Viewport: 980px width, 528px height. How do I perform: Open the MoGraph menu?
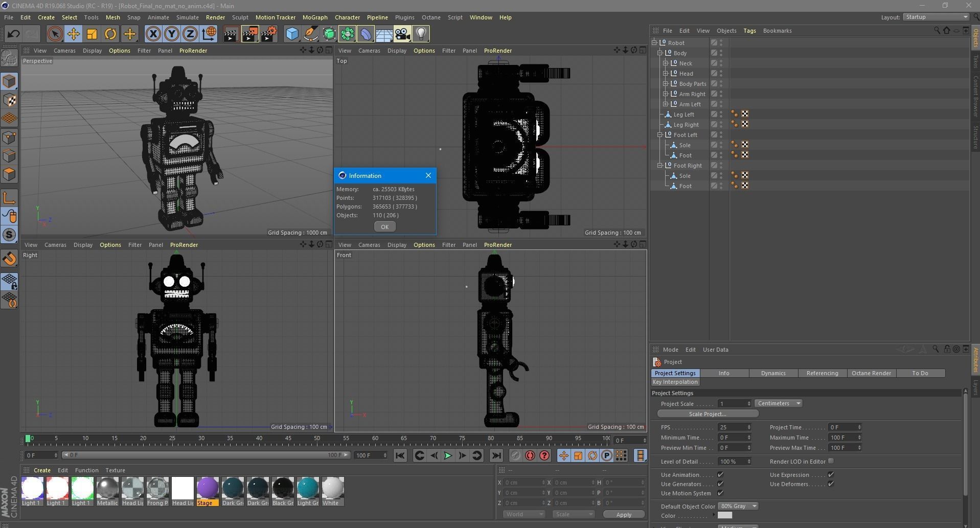[x=315, y=17]
